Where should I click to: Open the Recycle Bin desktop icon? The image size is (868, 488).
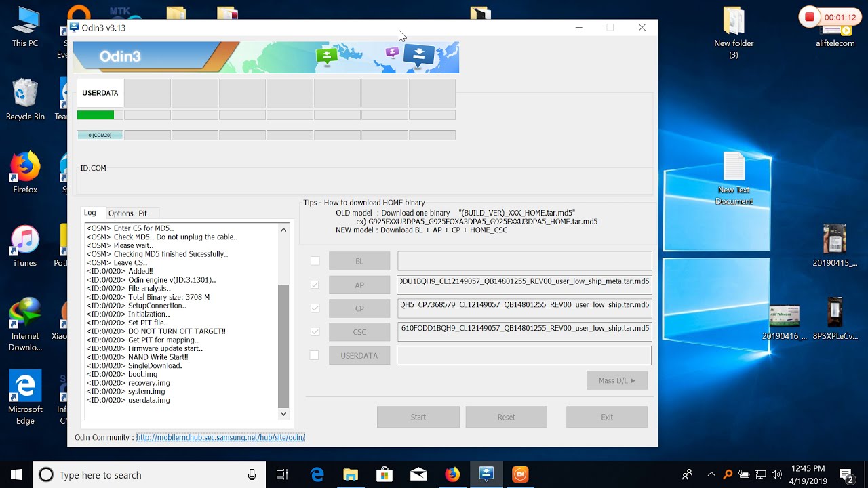coord(25,100)
